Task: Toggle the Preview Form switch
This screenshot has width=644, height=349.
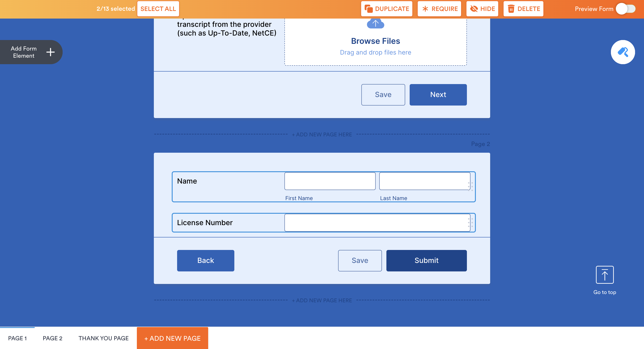Action: [x=625, y=9]
